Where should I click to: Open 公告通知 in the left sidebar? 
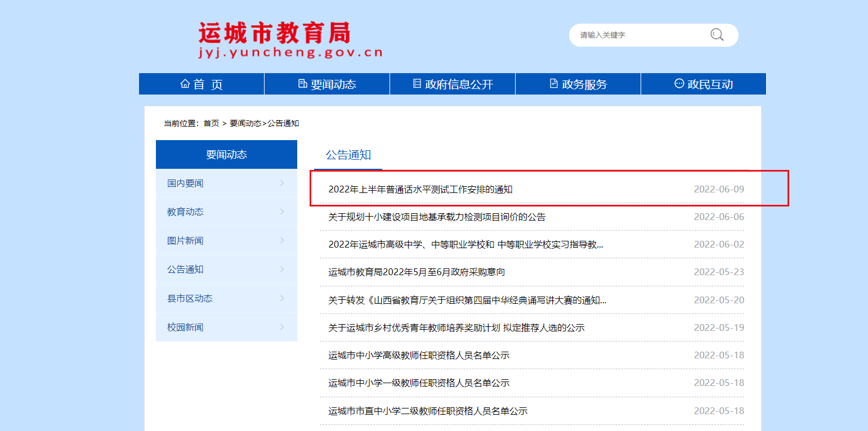click(x=185, y=270)
